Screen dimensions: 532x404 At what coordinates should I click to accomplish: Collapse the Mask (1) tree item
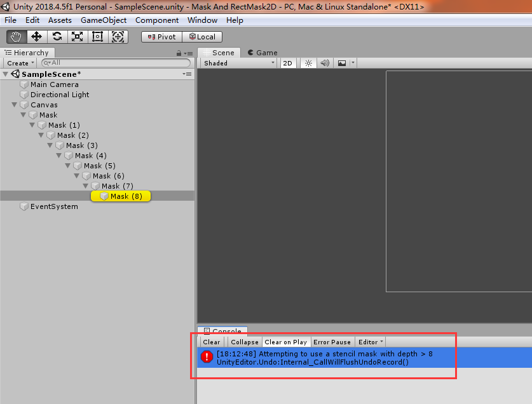pos(32,125)
